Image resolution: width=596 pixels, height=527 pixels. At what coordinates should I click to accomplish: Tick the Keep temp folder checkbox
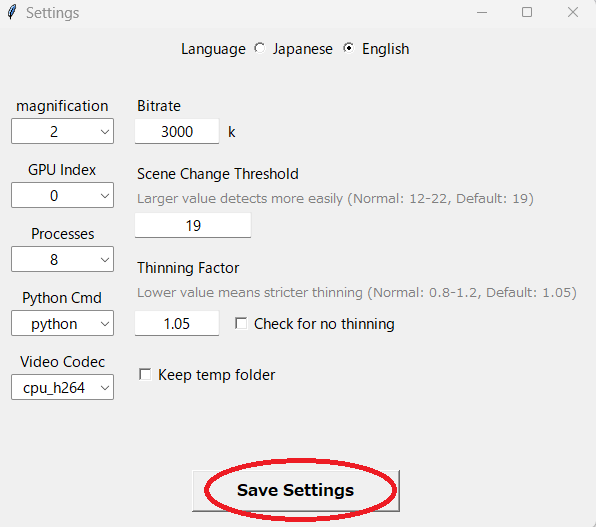click(x=145, y=374)
